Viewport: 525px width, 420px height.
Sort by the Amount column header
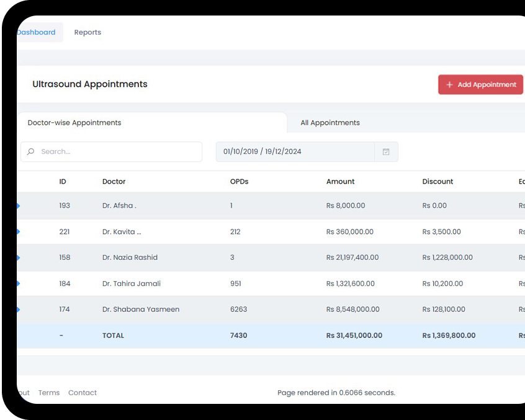coord(341,182)
